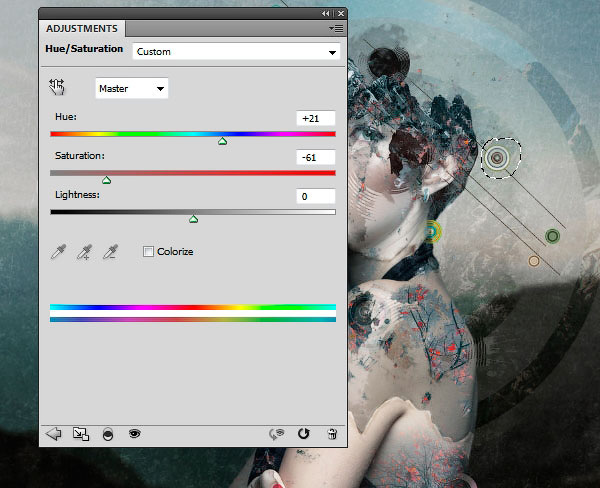Pick the subtract-from-sample eyedropper tool

click(111, 251)
